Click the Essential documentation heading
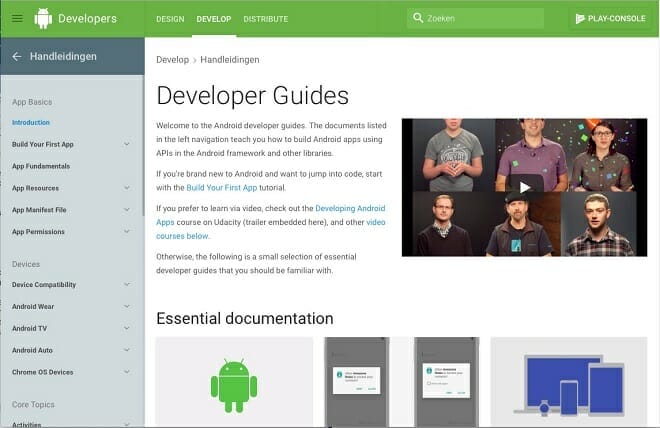Viewport: 660px width, 428px height. coord(245,319)
